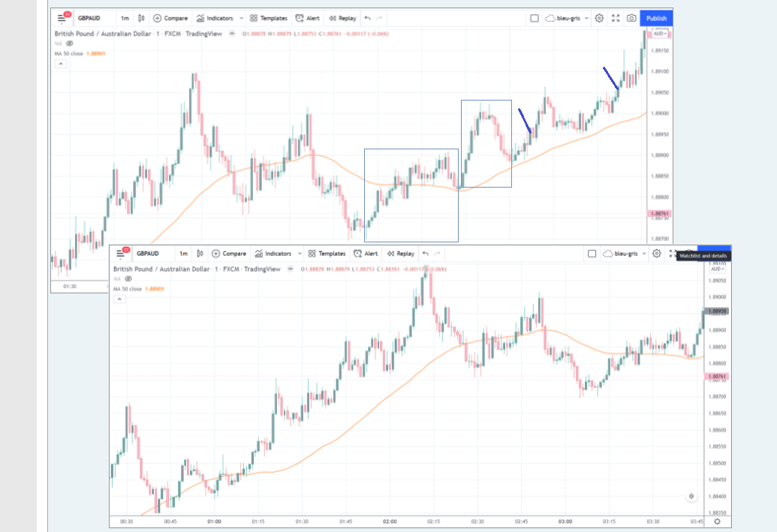Viewport: 777px width, 532px height.
Task: Click the Redo arrow in upper chart
Action: coord(380,18)
